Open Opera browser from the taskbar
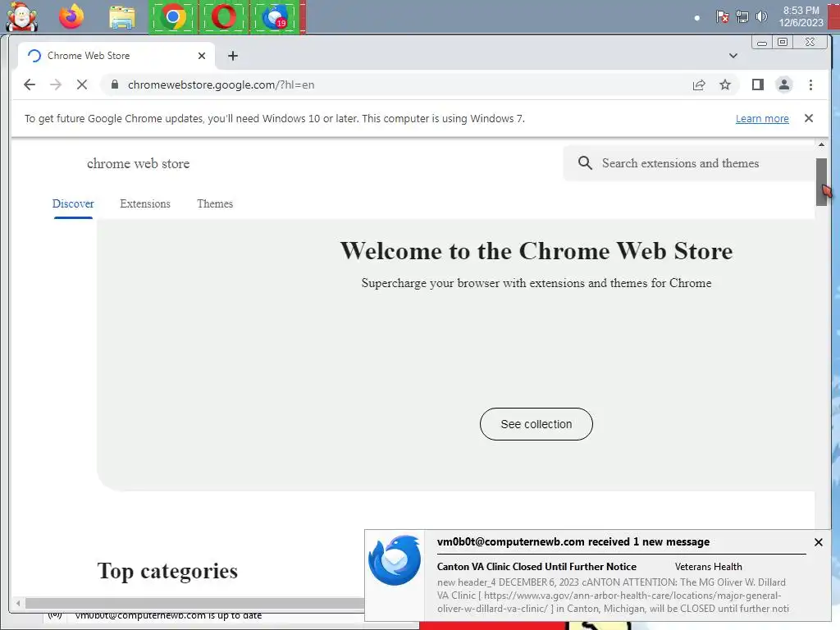The height and width of the screenshot is (630, 840). click(x=224, y=17)
